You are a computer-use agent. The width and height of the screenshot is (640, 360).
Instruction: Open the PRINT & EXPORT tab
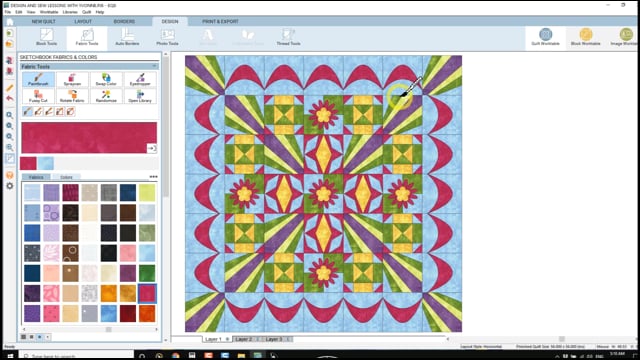[220, 21]
